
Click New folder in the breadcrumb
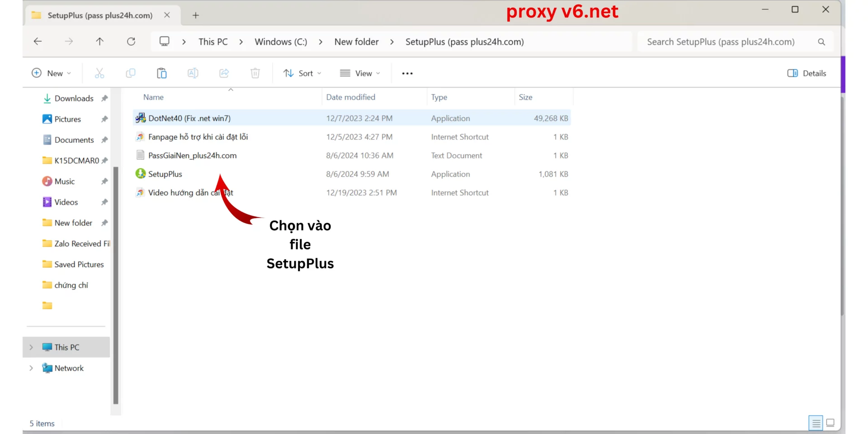pyautogui.click(x=357, y=42)
